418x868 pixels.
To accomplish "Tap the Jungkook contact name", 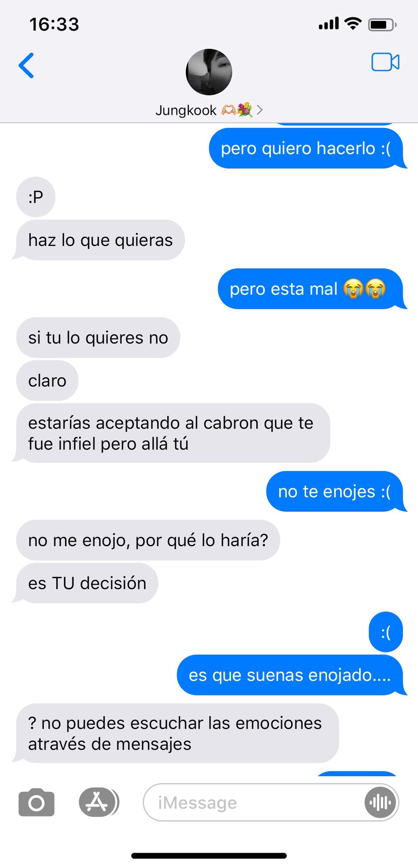I will (x=186, y=110).
